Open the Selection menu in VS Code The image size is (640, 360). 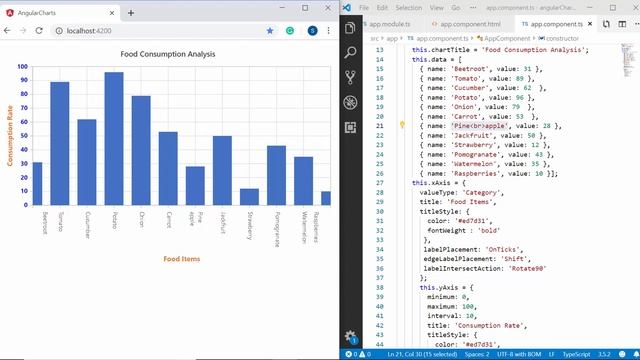pos(409,8)
